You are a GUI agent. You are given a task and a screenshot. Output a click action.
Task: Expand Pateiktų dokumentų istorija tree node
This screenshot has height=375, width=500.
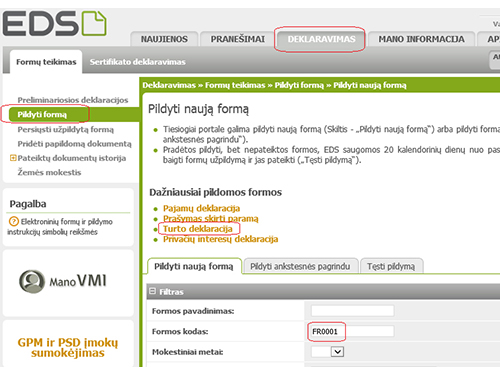tap(13, 158)
